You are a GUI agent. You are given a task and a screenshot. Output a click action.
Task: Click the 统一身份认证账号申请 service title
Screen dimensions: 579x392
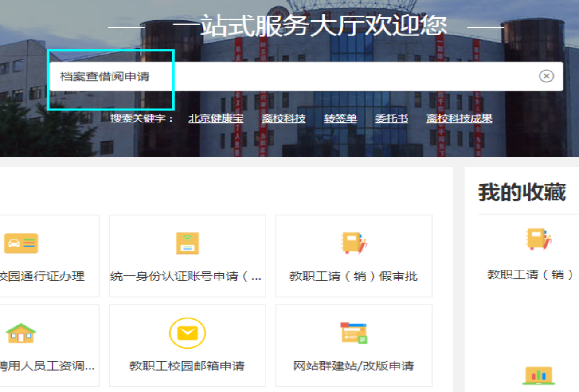[186, 277]
